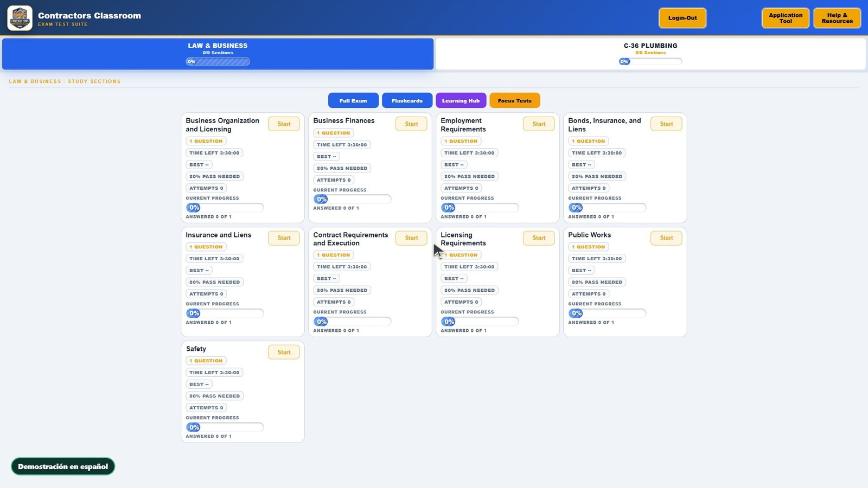The width and height of the screenshot is (868, 488).
Task: Select the Law & Business tab
Action: 218,54
